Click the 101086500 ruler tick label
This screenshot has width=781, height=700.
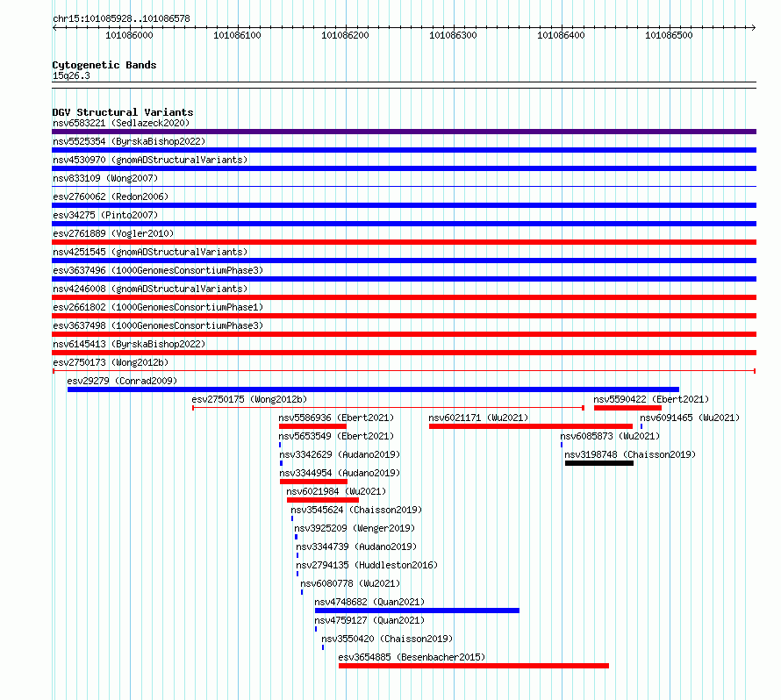tap(669, 35)
